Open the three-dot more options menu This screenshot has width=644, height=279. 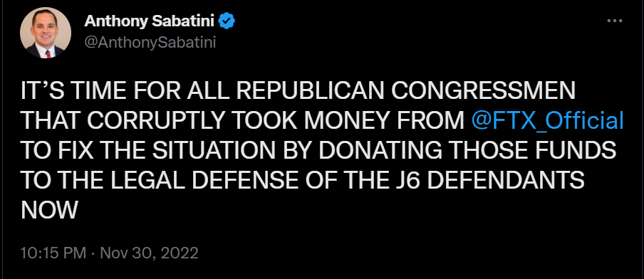coord(614,21)
